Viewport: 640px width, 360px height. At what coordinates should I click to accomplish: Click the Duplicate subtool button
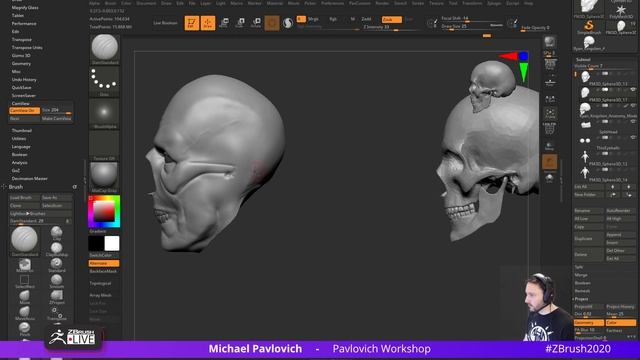[x=589, y=239]
